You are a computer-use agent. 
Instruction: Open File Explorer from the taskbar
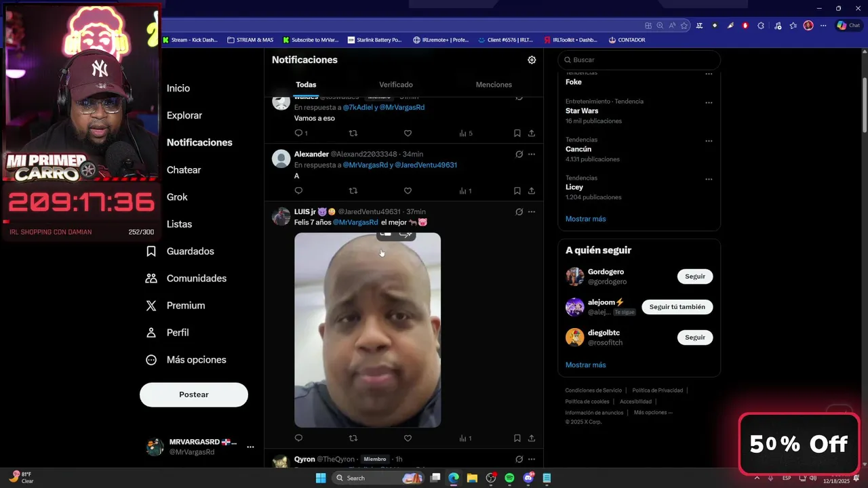[472, 478]
